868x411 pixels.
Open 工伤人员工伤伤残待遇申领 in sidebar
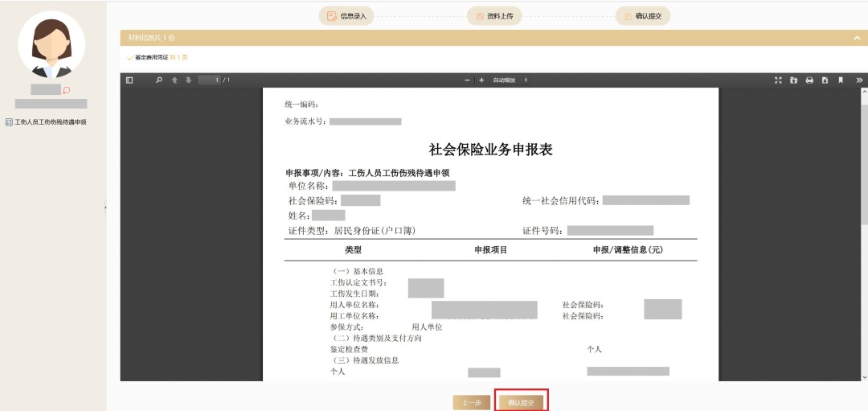(x=46, y=122)
